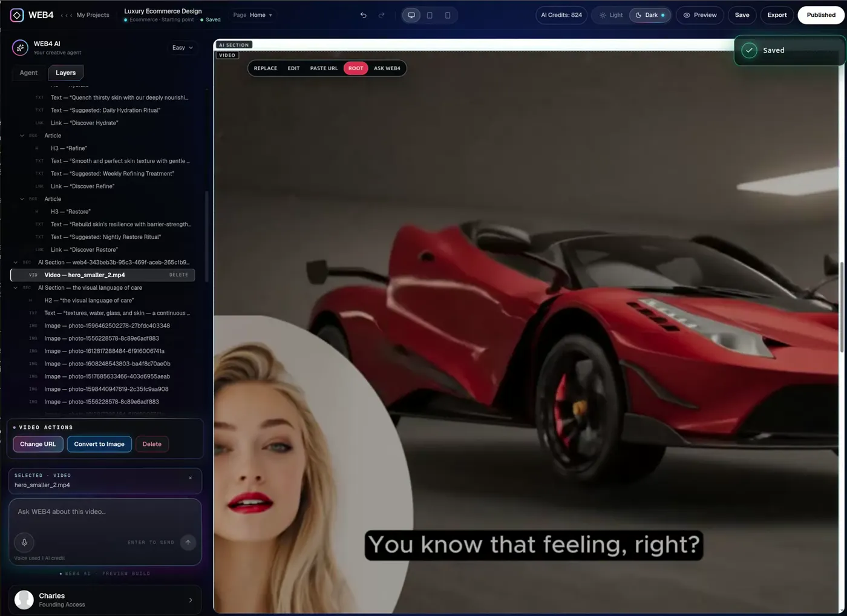
Task: Select Image photo-1608248543803-ba4f8c70ae0b layer
Action: (x=103, y=364)
